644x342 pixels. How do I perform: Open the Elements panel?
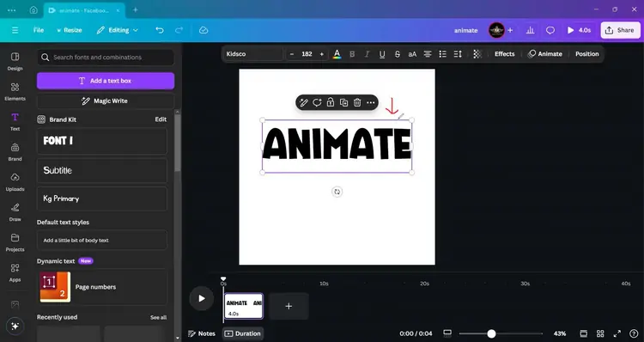[x=15, y=91]
